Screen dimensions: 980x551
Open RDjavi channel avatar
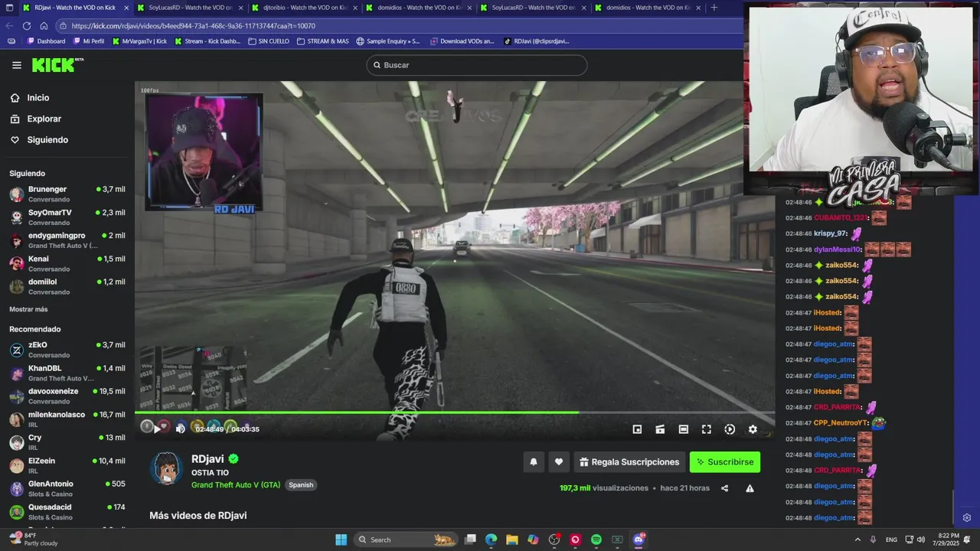coord(166,468)
